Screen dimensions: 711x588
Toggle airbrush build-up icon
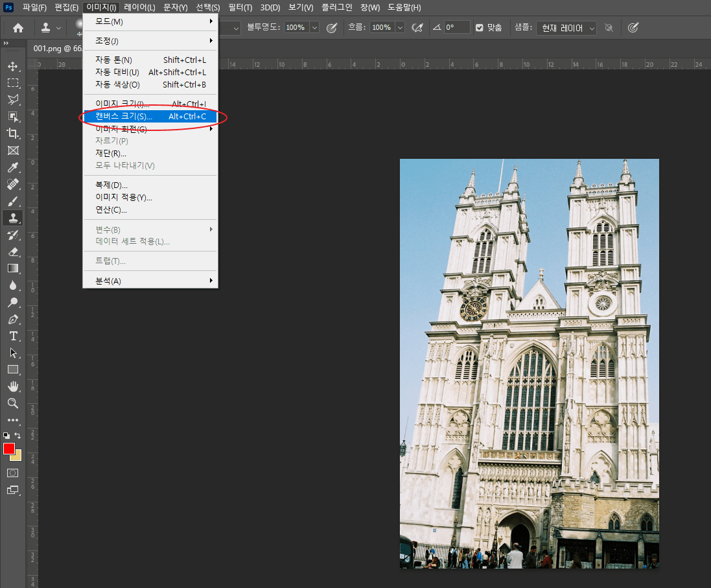[417, 28]
